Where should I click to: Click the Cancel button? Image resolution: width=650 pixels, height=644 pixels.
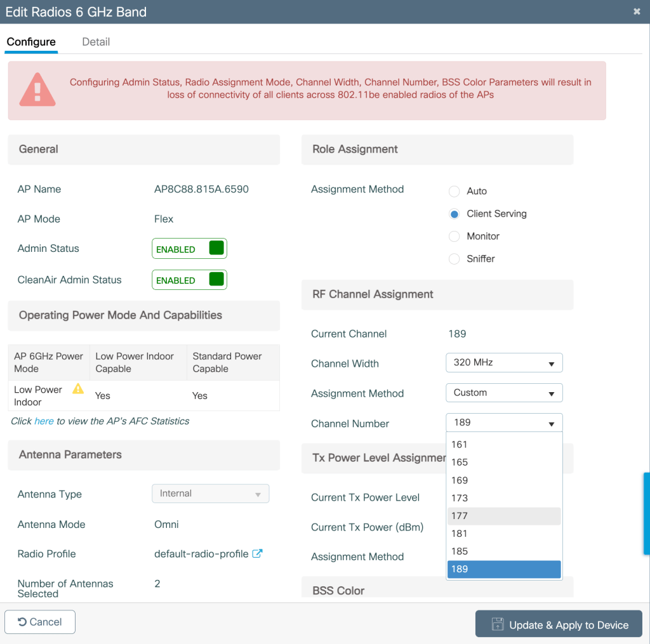(x=40, y=622)
